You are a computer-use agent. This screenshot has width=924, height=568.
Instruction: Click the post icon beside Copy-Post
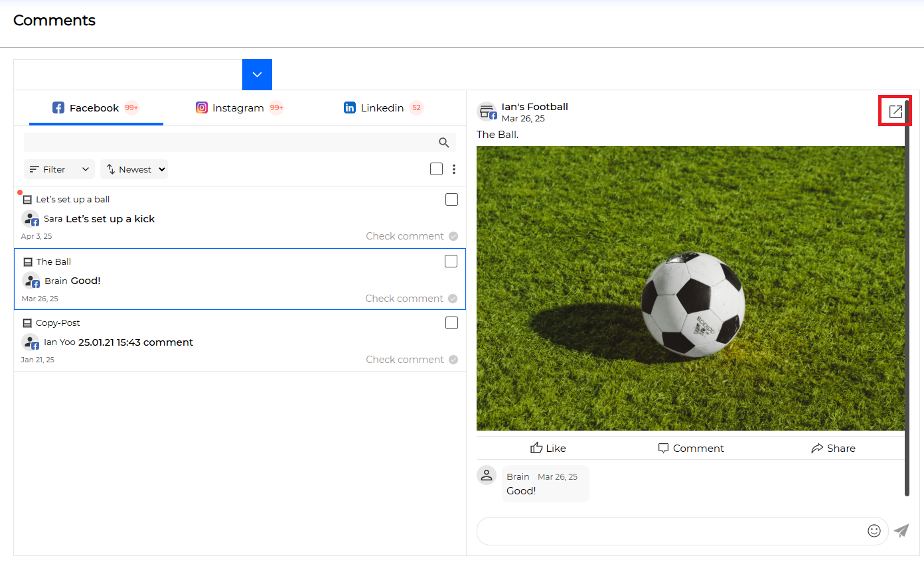tap(27, 323)
